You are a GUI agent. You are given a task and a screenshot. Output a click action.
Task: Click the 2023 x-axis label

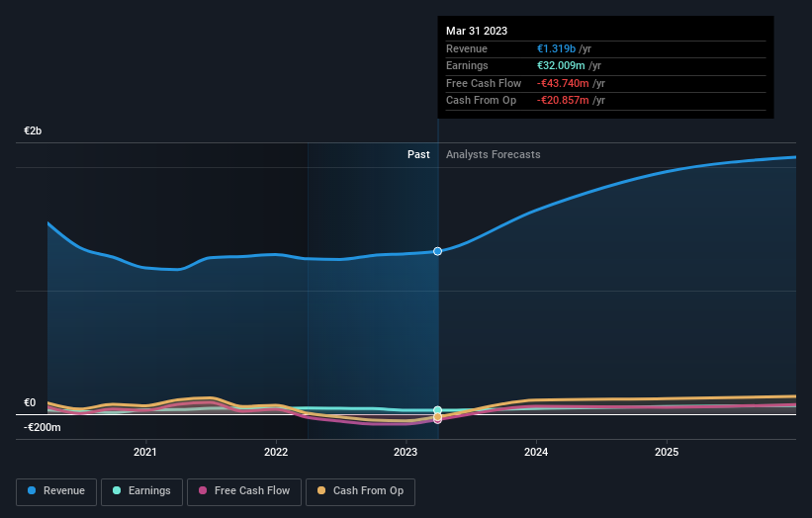tap(406, 452)
